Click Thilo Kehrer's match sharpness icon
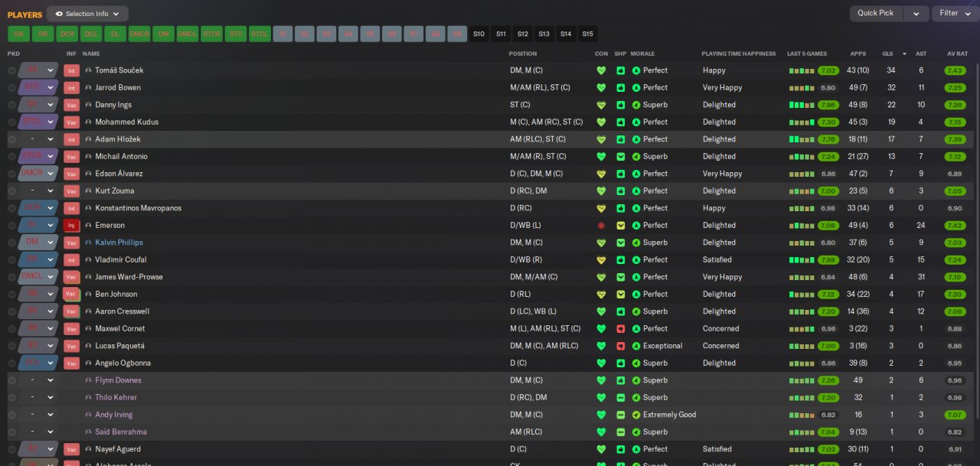Viewport: 980px width, 466px height. click(x=621, y=398)
